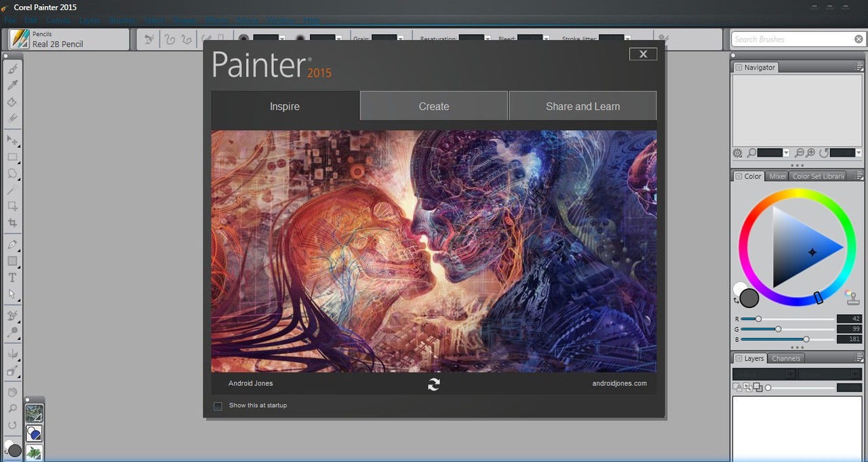Open Navigator rotation angle dropdown

point(859,153)
